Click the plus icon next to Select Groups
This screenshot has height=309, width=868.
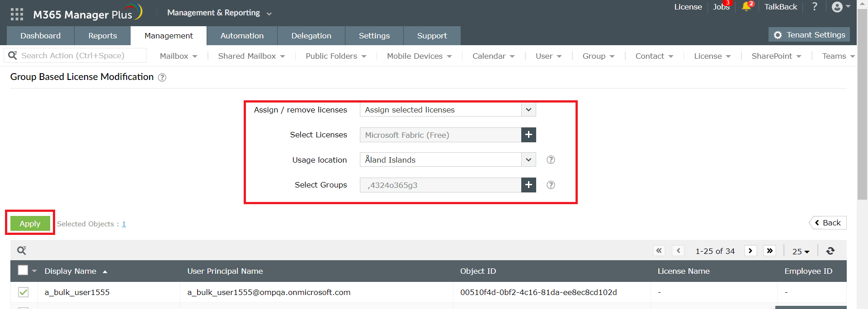[528, 185]
